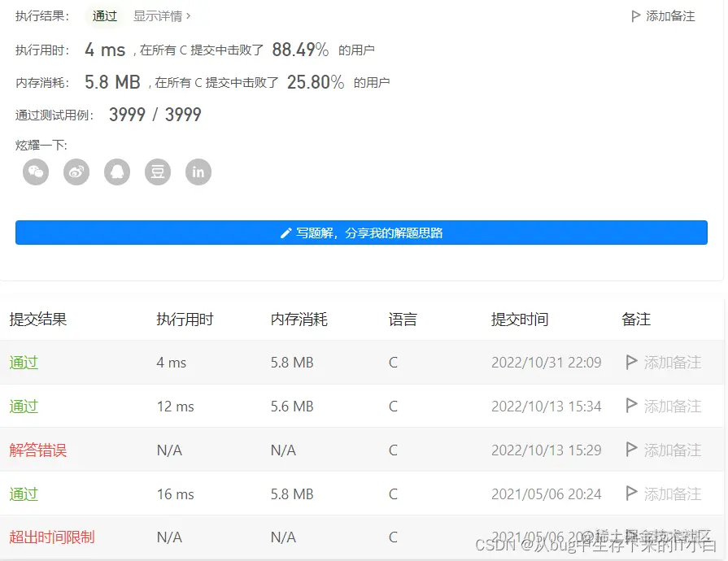Click the pen icon on the blue button

click(x=285, y=233)
